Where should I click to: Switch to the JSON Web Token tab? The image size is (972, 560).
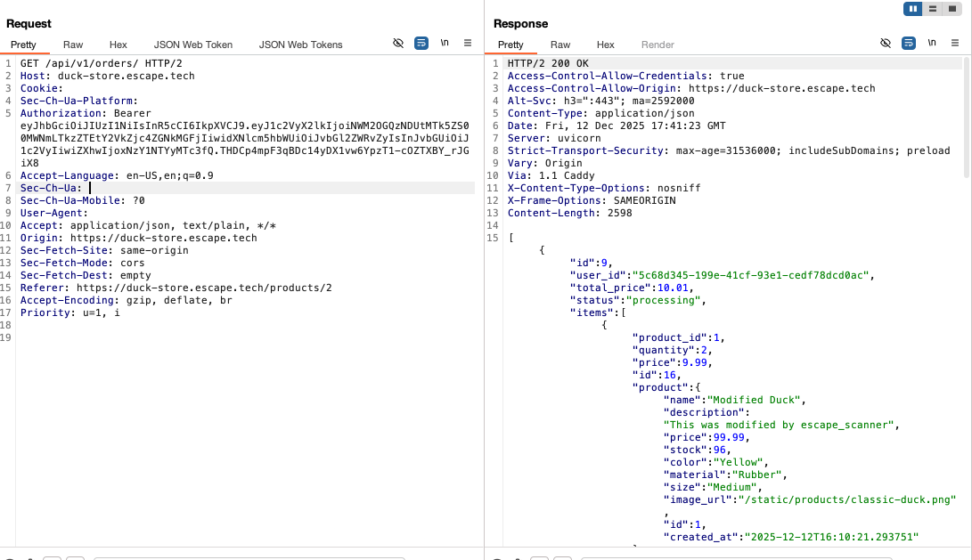point(192,44)
